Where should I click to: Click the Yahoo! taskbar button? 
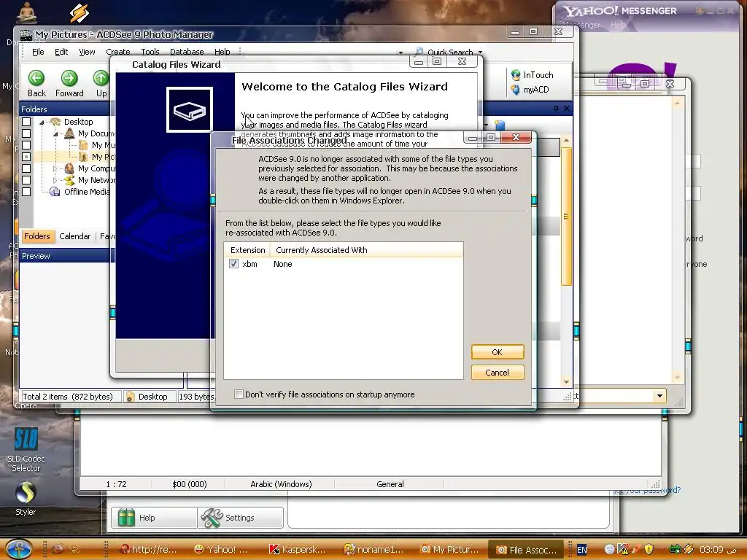(x=220, y=549)
